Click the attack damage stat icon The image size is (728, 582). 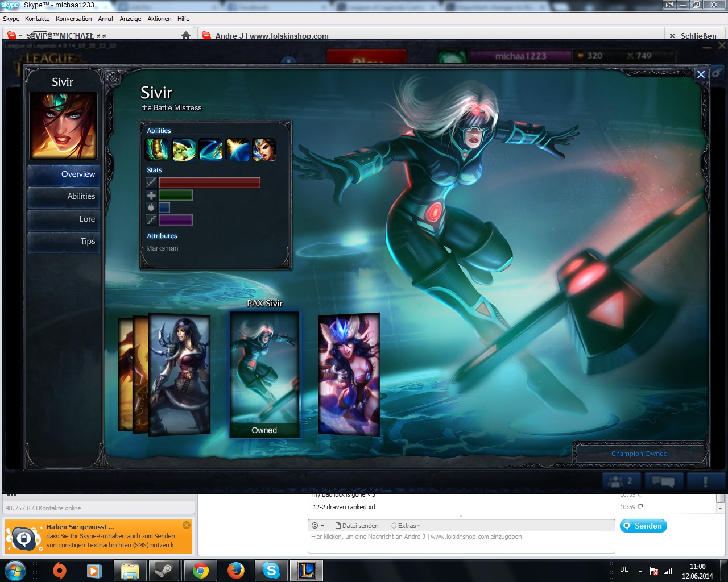(151, 182)
